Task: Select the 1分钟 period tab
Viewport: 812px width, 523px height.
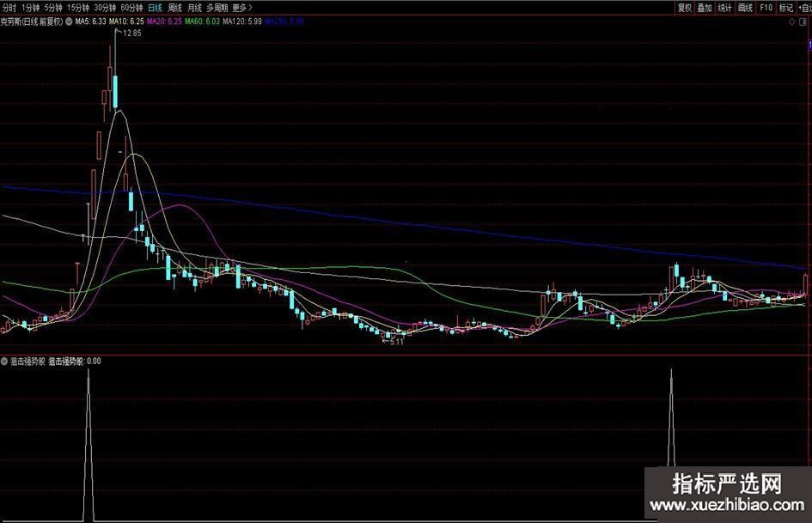Action: 31,8
